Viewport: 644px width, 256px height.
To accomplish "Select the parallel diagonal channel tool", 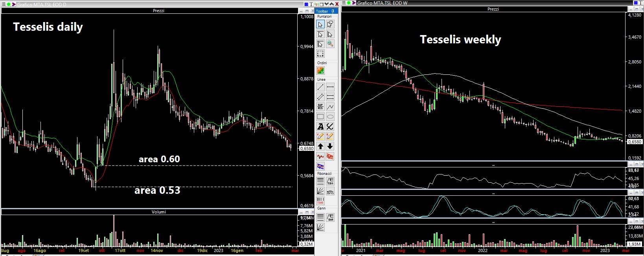I will 320,97.
